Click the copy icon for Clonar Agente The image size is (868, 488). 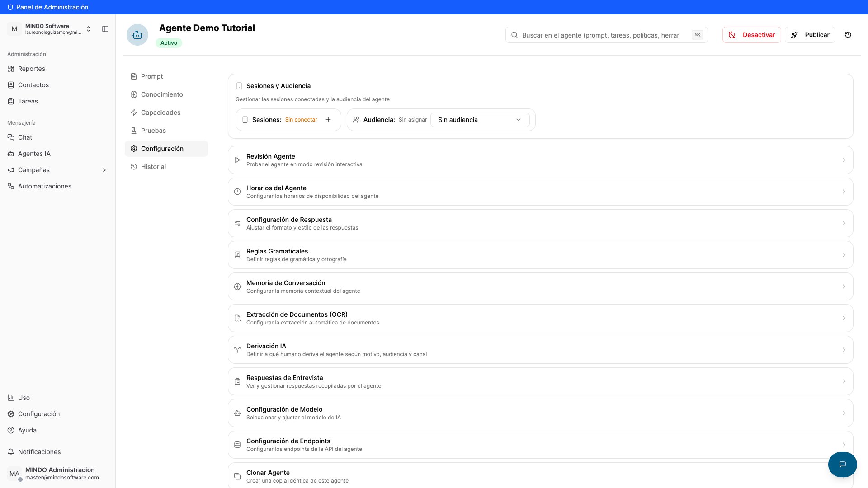pyautogui.click(x=237, y=476)
